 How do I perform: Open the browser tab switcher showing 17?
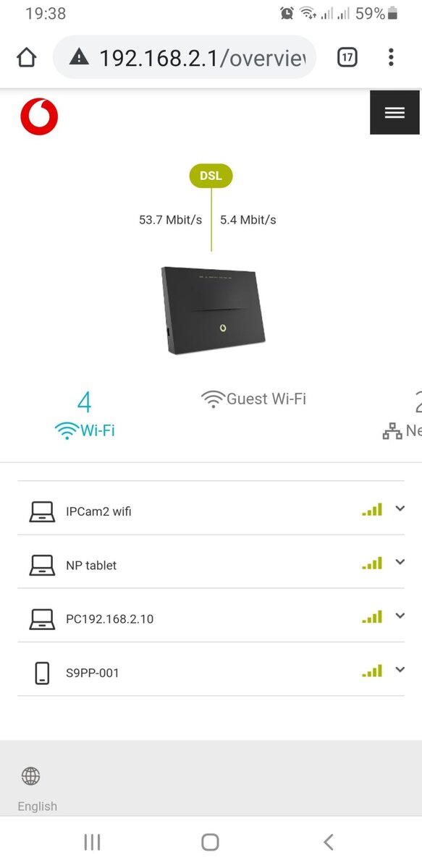tap(347, 57)
